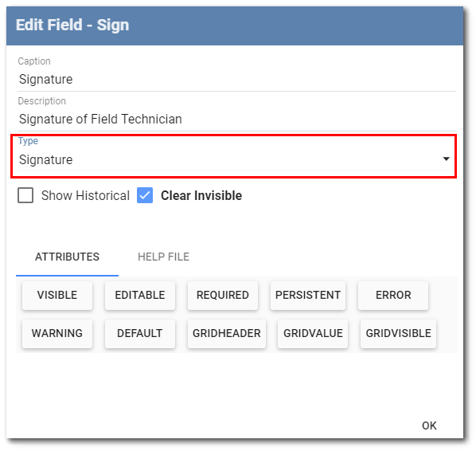The image size is (476, 451).
Task: Click the Description input field
Action: coord(236,120)
